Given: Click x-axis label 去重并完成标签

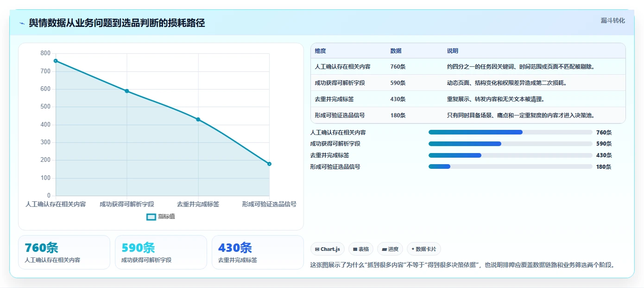Looking at the screenshot, I should [198, 204].
